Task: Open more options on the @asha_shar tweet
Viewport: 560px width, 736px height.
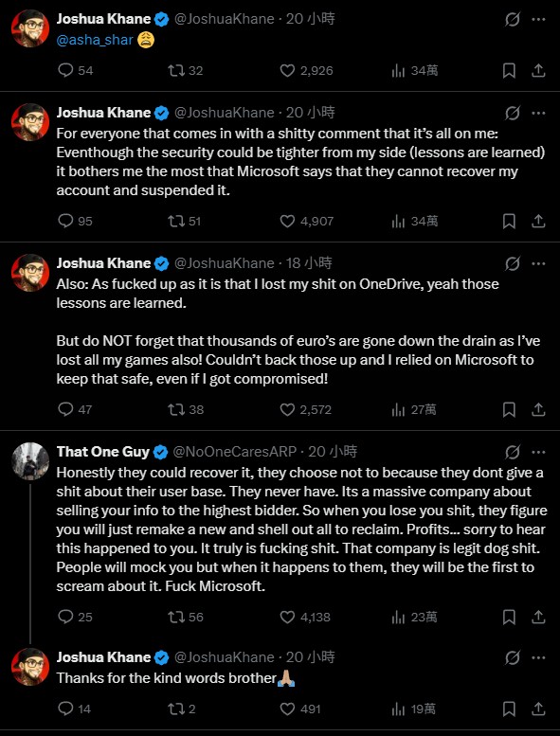Action: [x=538, y=20]
